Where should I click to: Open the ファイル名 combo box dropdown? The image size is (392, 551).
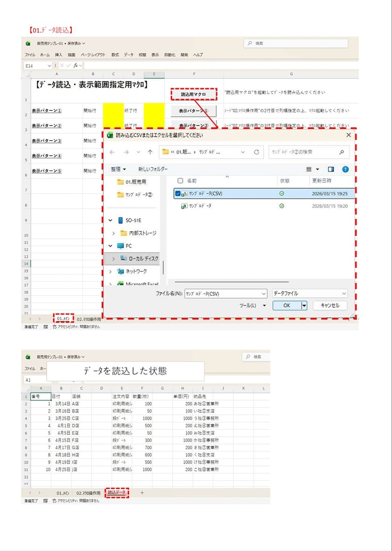[x=263, y=294]
